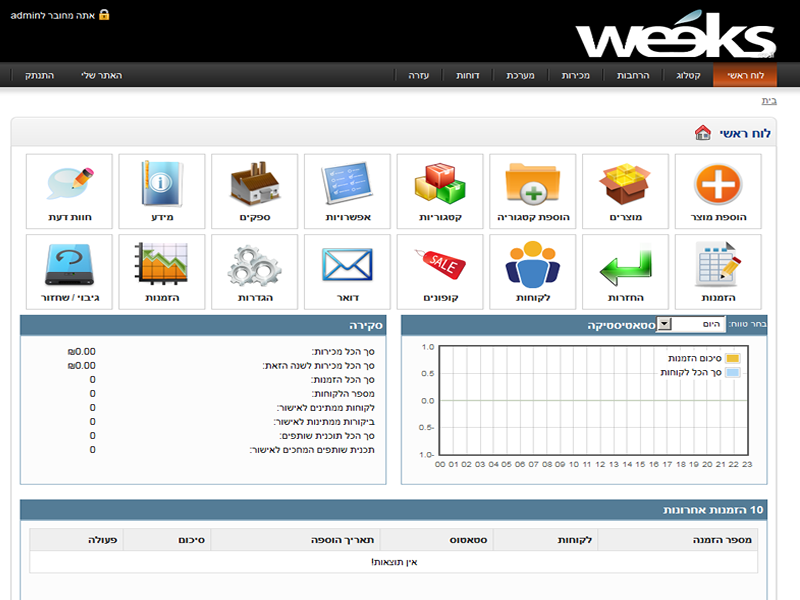Click the blue 'סך הכל לקוחות' legend swatch
Screen dimensions: 800x600
[733, 372]
